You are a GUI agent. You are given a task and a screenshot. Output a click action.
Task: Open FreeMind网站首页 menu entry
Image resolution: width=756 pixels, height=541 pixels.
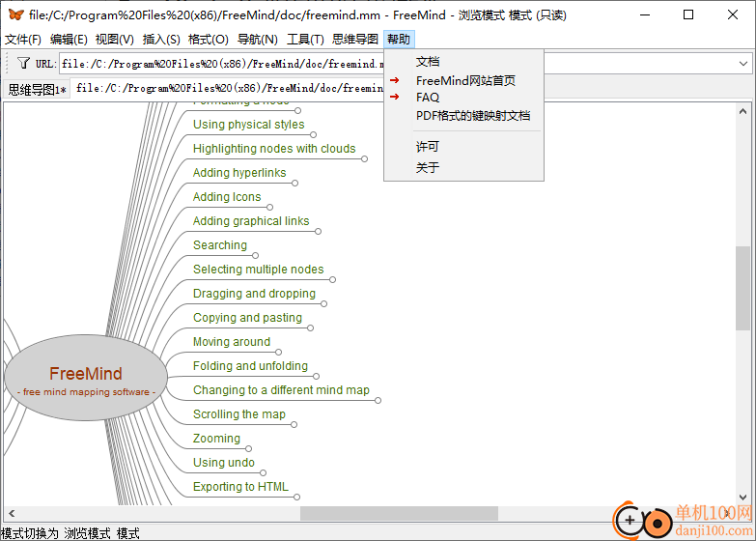click(x=463, y=80)
